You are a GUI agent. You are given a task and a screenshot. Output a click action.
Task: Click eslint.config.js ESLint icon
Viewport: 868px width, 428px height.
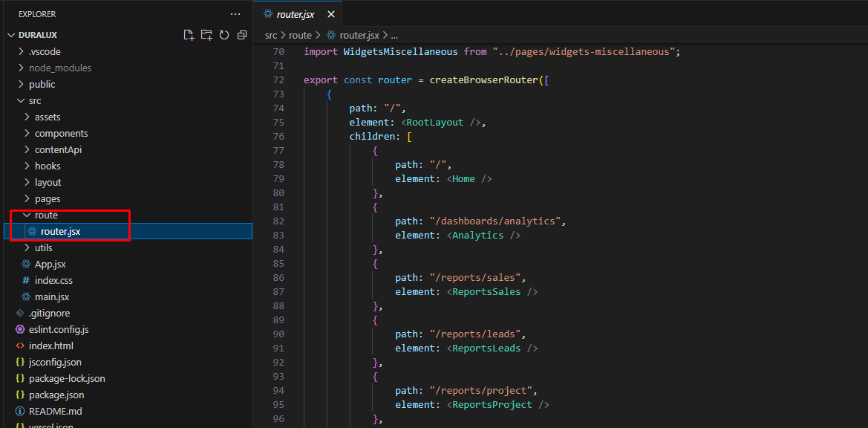click(x=20, y=329)
